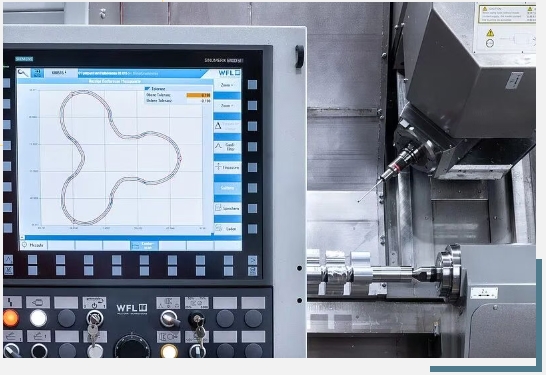Viewport: 546px width, 375px height.
Task: Tap the last softkey below Speichern
Action: point(227,229)
